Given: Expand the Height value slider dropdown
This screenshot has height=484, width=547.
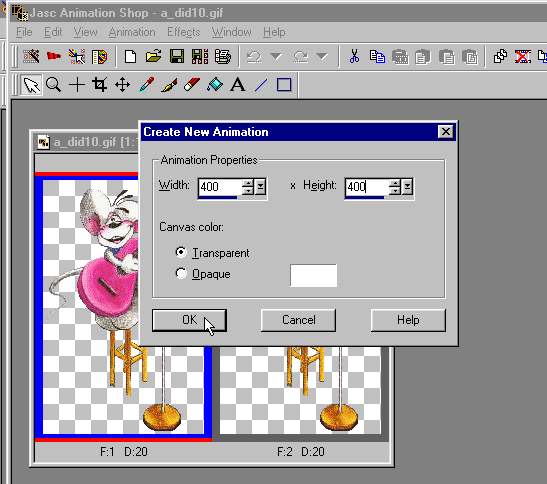Looking at the screenshot, I should tap(407, 187).
